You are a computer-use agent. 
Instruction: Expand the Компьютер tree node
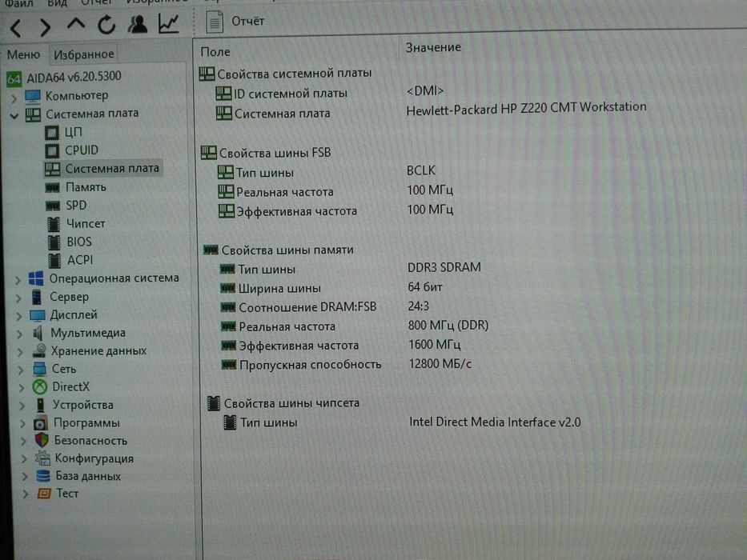tap(14, 98)
